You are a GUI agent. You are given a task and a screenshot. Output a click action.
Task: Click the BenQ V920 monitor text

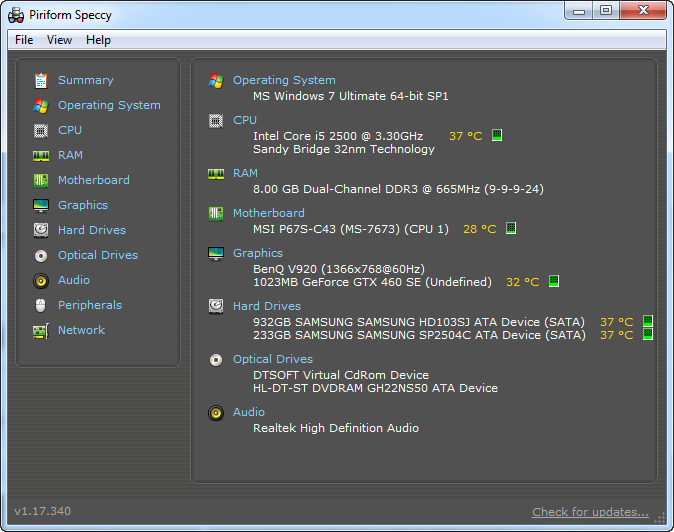339,269
